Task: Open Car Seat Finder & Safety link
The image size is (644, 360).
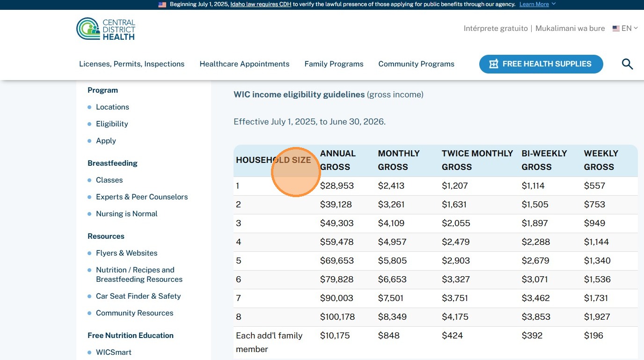Action: (x=138, y=296)
